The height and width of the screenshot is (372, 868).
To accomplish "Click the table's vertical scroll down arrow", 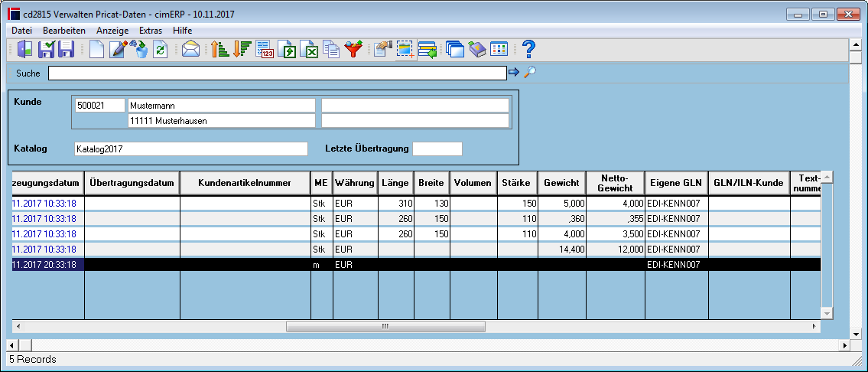I will click(827, 314).
